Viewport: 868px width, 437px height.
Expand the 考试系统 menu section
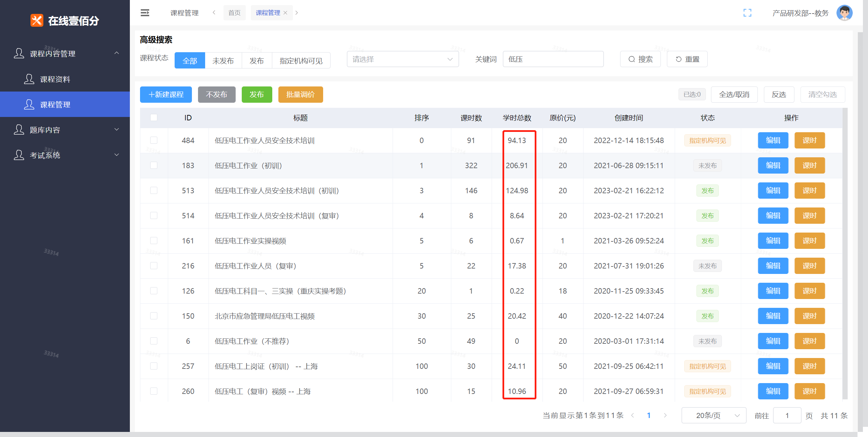(117, 155)
